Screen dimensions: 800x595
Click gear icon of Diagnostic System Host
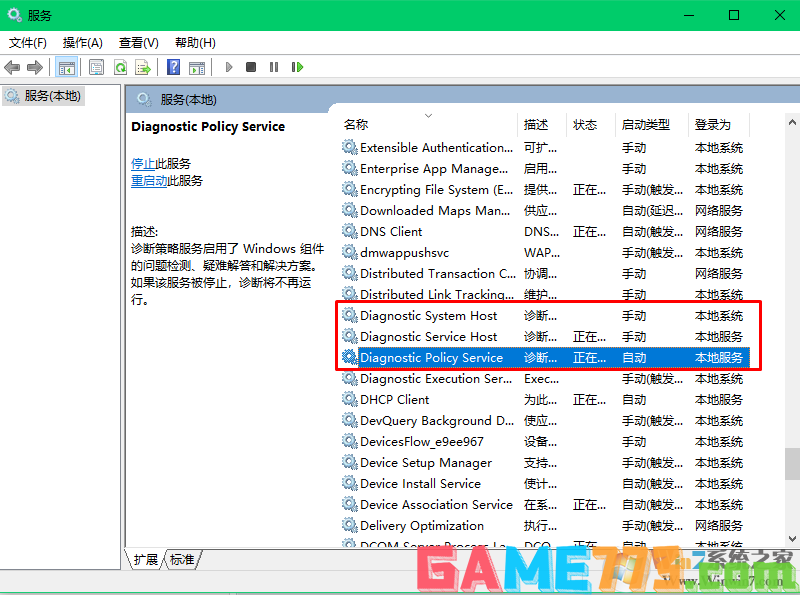click(x=349, y=315)
